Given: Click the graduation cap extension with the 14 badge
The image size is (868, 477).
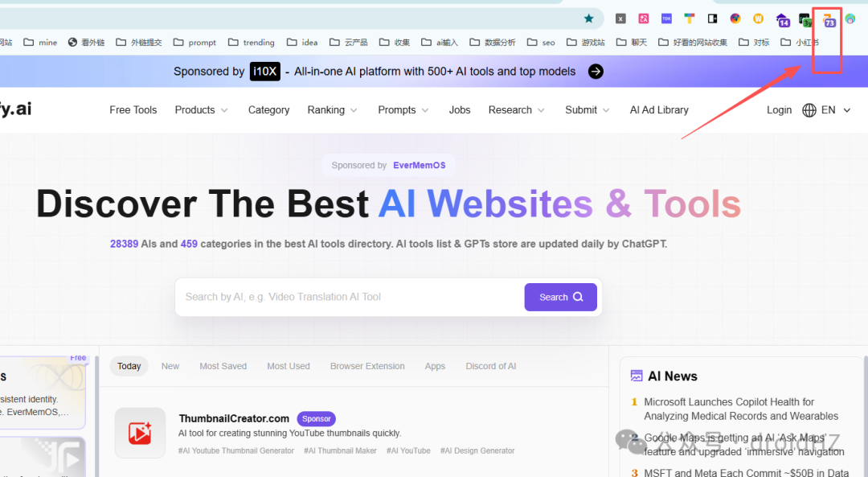Looking at the screenshot, I should coord(782,20).
